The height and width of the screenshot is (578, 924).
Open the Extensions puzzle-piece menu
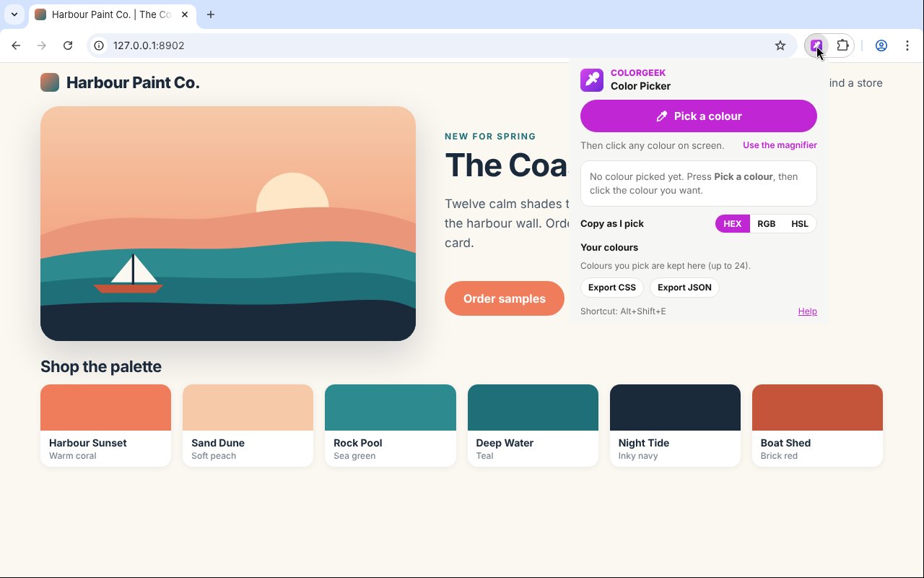tap(842, 46)
